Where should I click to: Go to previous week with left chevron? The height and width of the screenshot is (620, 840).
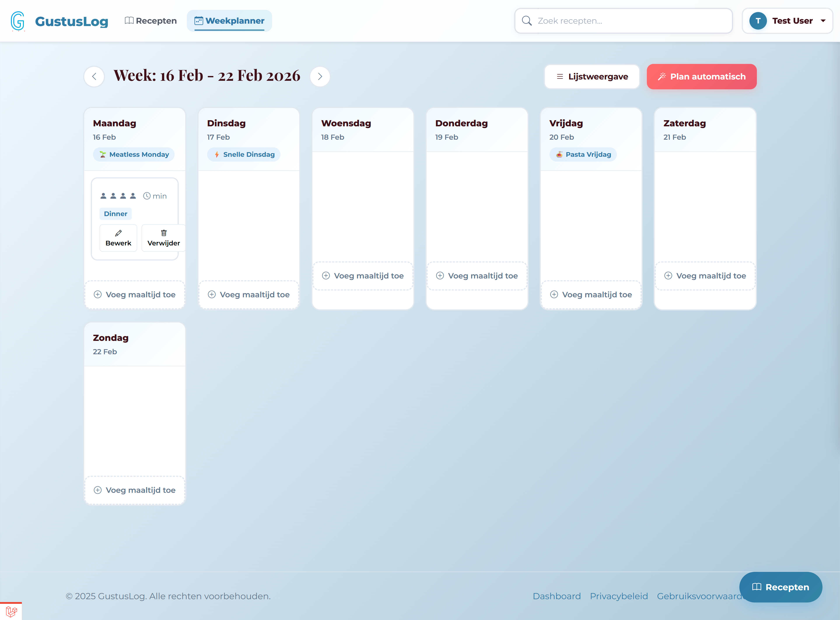pyautogui.click(x=94, y=77)
